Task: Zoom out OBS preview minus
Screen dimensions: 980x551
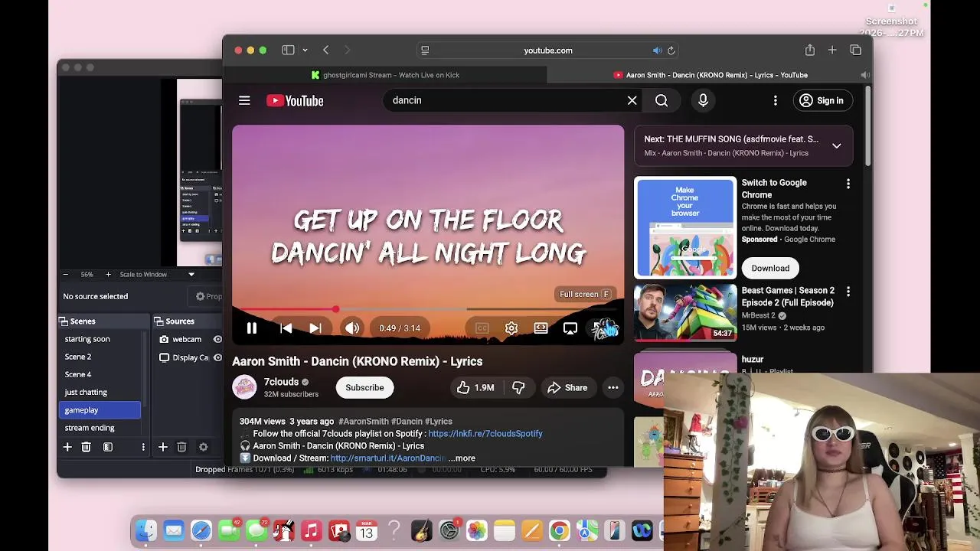Action: (x=65, y=274)
